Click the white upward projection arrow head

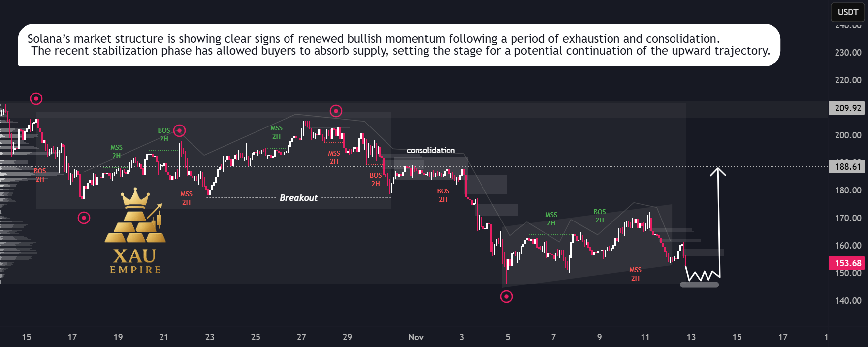pyautogui.click(x=718, y=171)
